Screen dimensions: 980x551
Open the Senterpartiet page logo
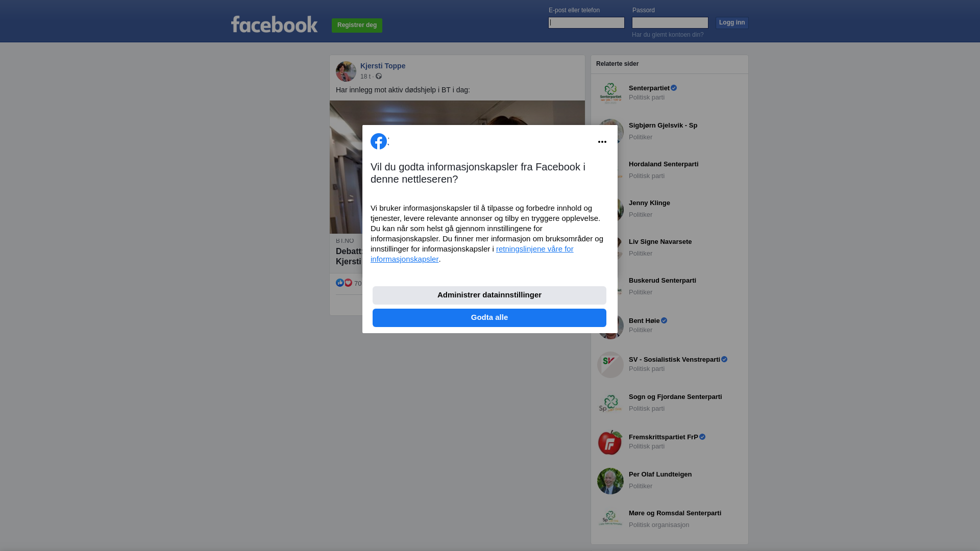coord(610,93)
